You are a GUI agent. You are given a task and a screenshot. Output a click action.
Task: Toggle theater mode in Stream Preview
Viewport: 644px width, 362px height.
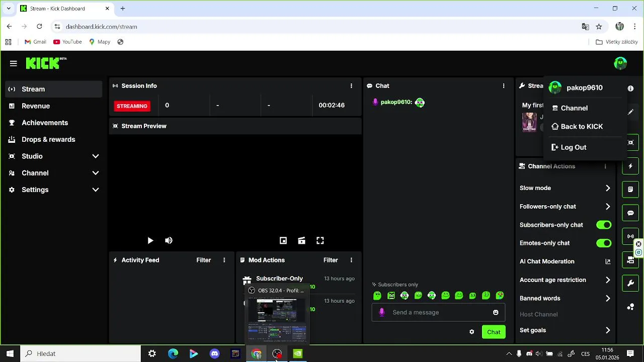coord(301,241)
